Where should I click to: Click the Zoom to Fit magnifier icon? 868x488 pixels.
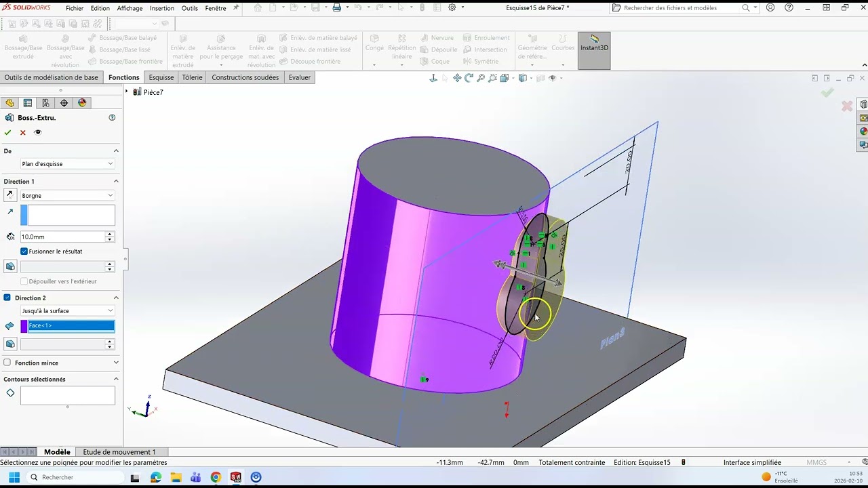(481, 78)
